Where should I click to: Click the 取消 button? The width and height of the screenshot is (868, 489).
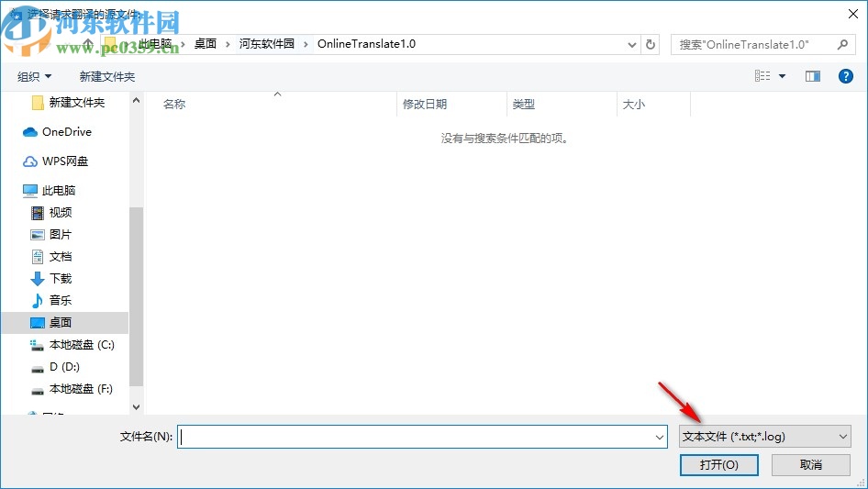tap(811, 464)
